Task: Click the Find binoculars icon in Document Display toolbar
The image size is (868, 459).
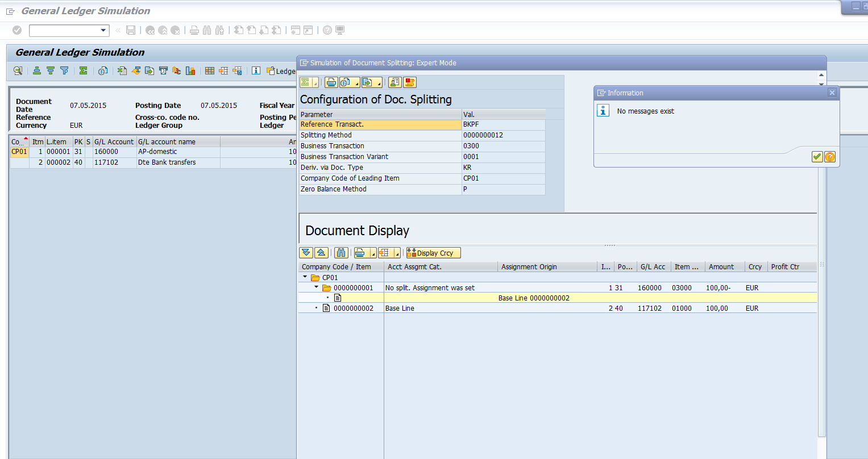Action: (x=340, y=253)
